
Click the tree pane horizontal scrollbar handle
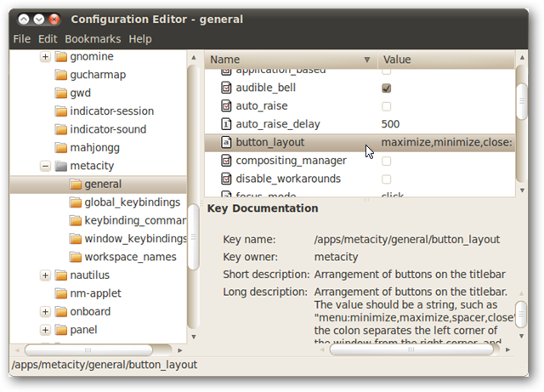pos(88,350)
